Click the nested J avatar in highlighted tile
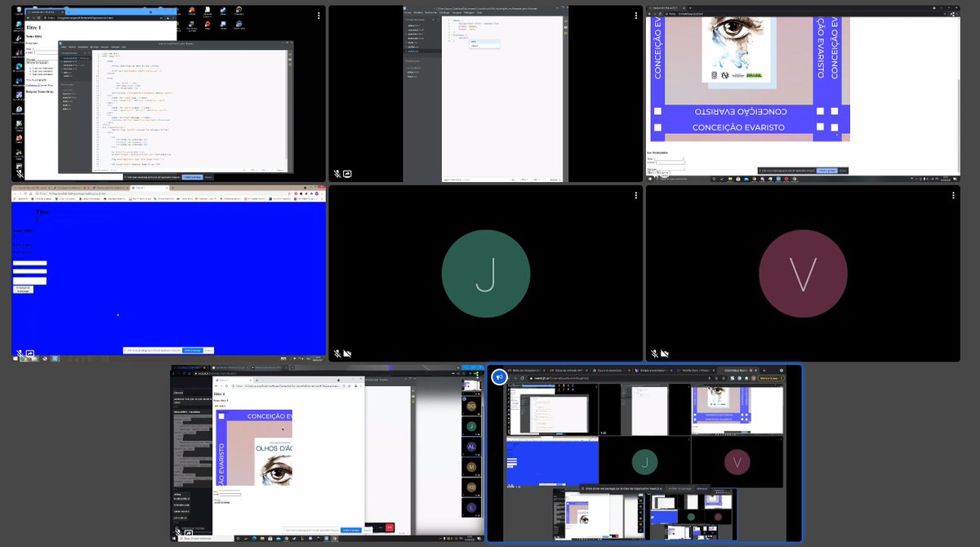The height and width of the screenshot is (547, 980). click(644, 462)
